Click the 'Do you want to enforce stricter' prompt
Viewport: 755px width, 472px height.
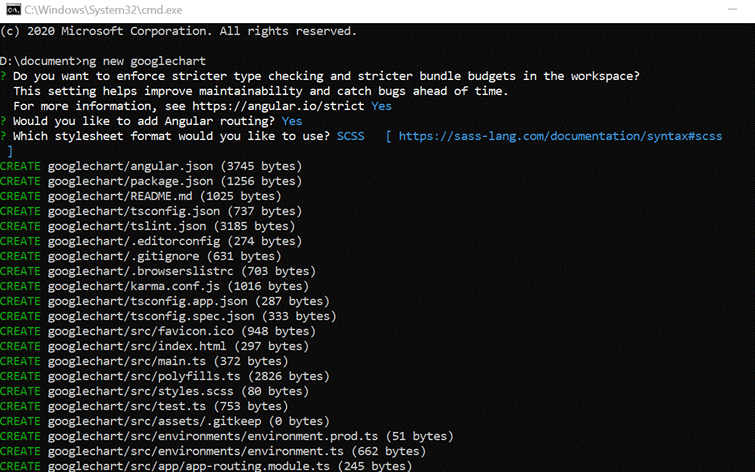tap(326, 76)
